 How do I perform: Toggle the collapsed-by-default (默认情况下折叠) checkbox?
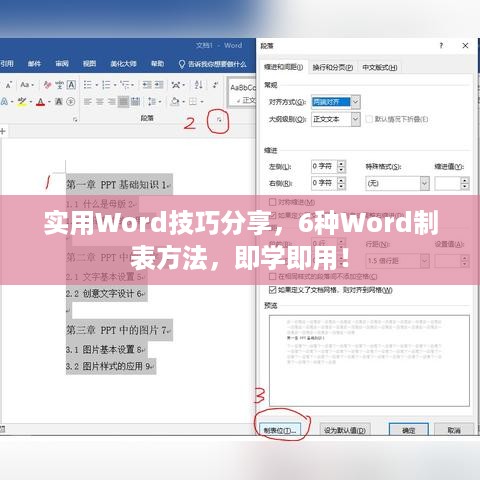tap(369, 119)
